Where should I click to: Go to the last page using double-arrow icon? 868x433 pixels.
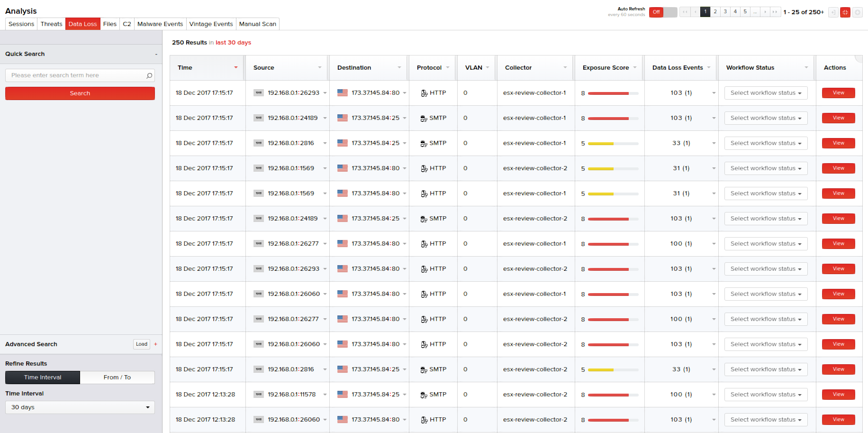[775, 12]
